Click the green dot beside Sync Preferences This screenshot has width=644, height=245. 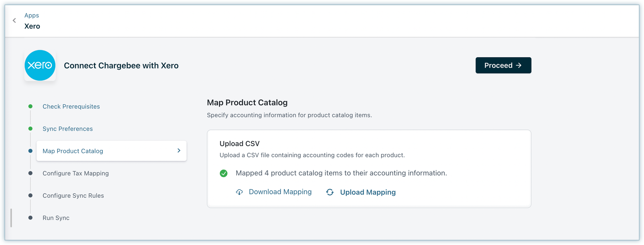31,129
